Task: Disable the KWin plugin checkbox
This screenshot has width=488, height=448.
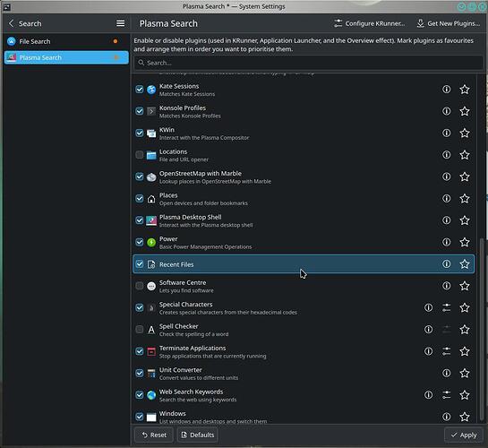Action: 140,133
